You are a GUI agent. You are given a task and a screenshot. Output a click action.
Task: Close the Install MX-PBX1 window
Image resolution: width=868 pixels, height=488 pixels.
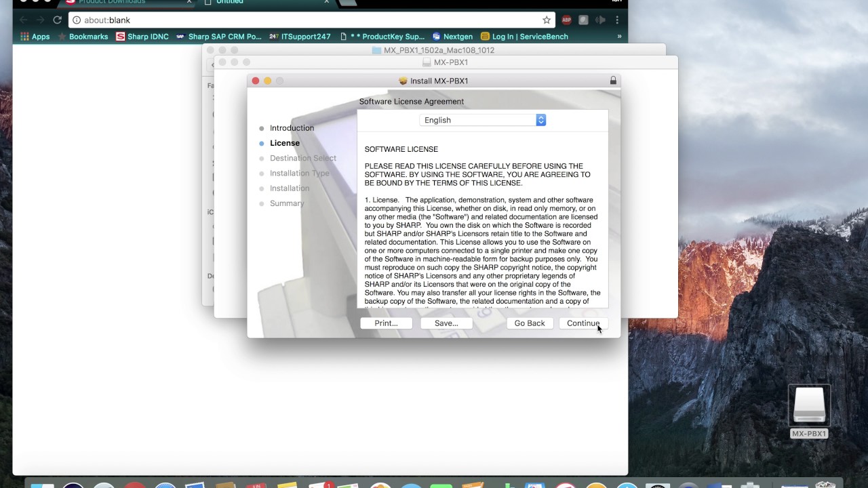tap(256, 81)
